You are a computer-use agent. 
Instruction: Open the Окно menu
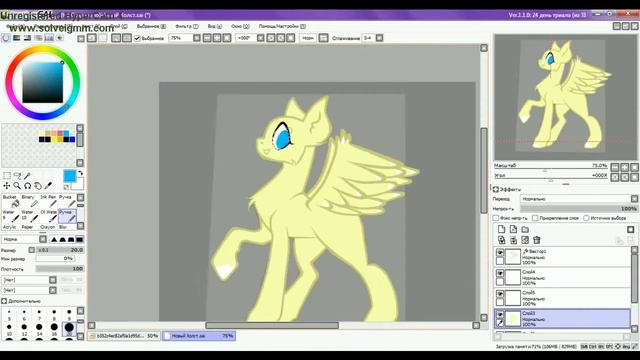[x=240, y=26]
